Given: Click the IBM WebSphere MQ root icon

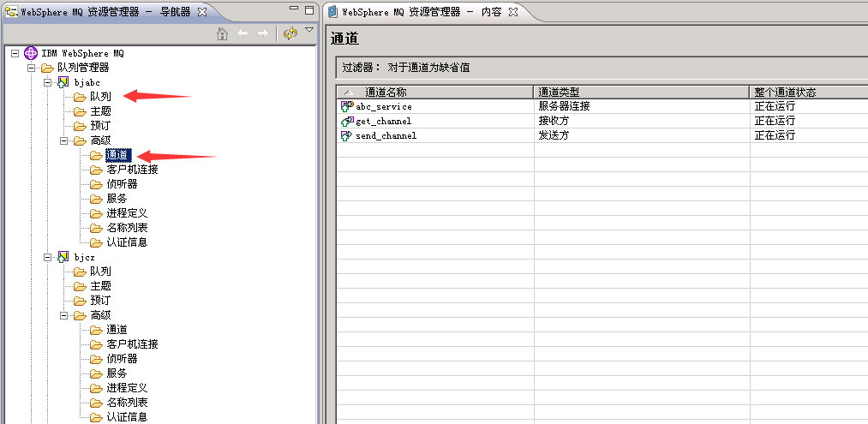Looking at the screenshot, I should tap(31, 53).
